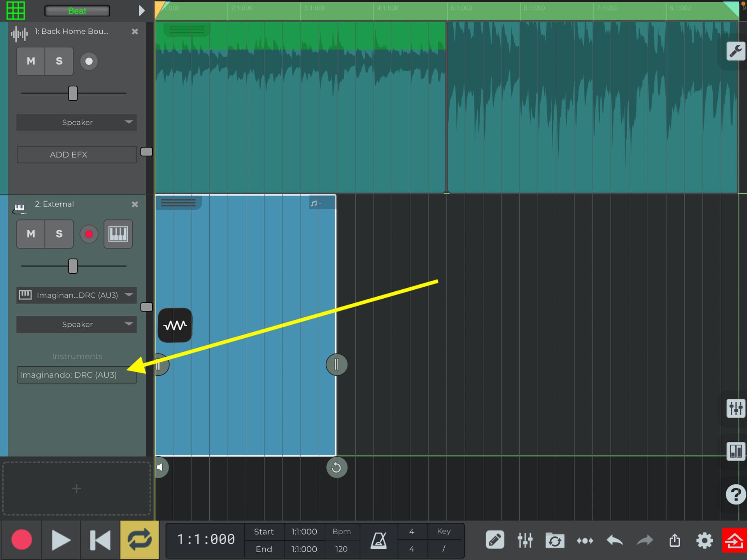This screenshot has width=747, height=560.
Task: Open the green grid snap menu
Action: (16, 10)
